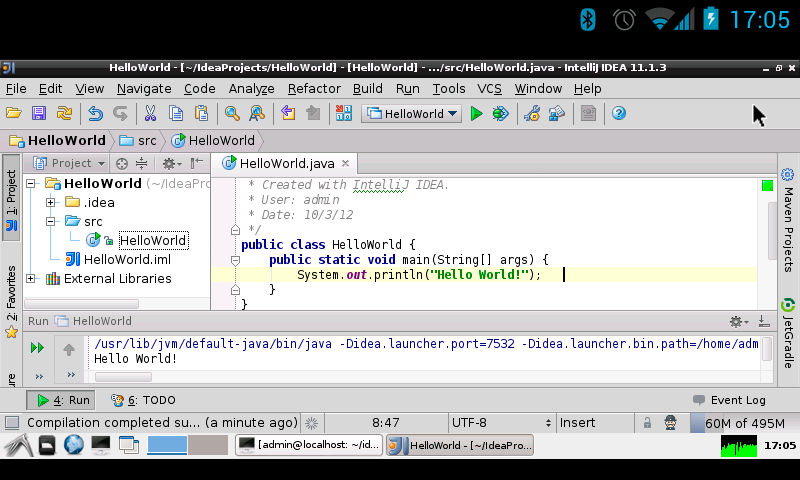Click the Forward navigation arrow icon
This screenshot has height=480, width=800.
[313, 113]
